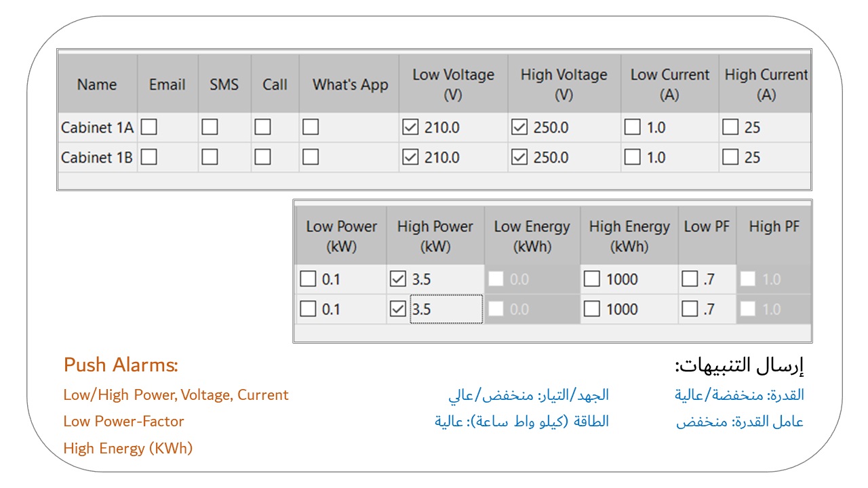
Task: Enable SMS checkbox for Cabinet 1A
Action: [210, 127]
